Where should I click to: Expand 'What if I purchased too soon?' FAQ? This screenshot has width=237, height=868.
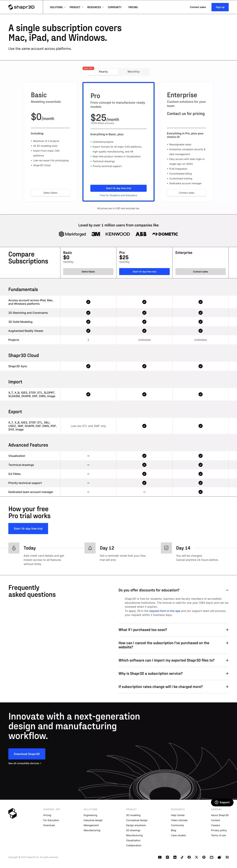(x=173, y=629)
